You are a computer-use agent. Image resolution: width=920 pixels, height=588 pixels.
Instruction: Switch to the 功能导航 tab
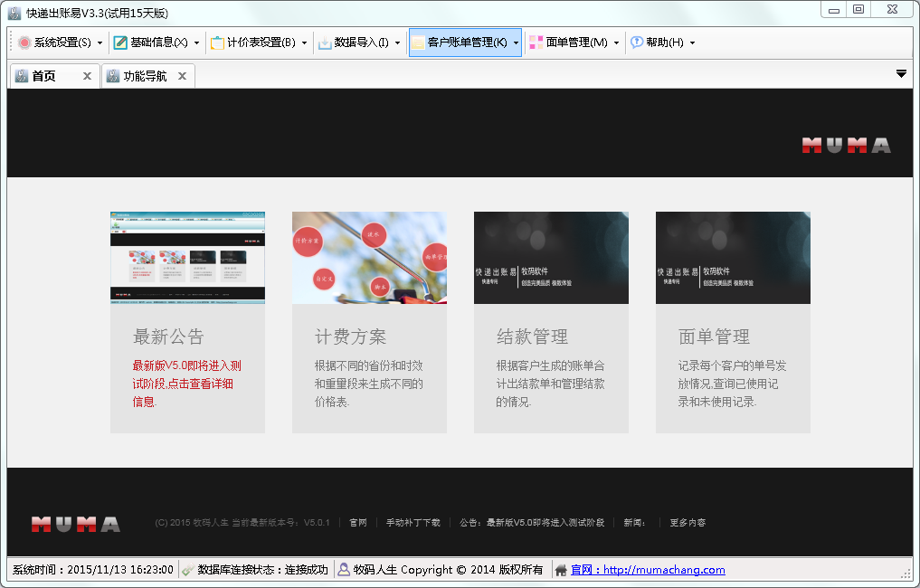145,77
